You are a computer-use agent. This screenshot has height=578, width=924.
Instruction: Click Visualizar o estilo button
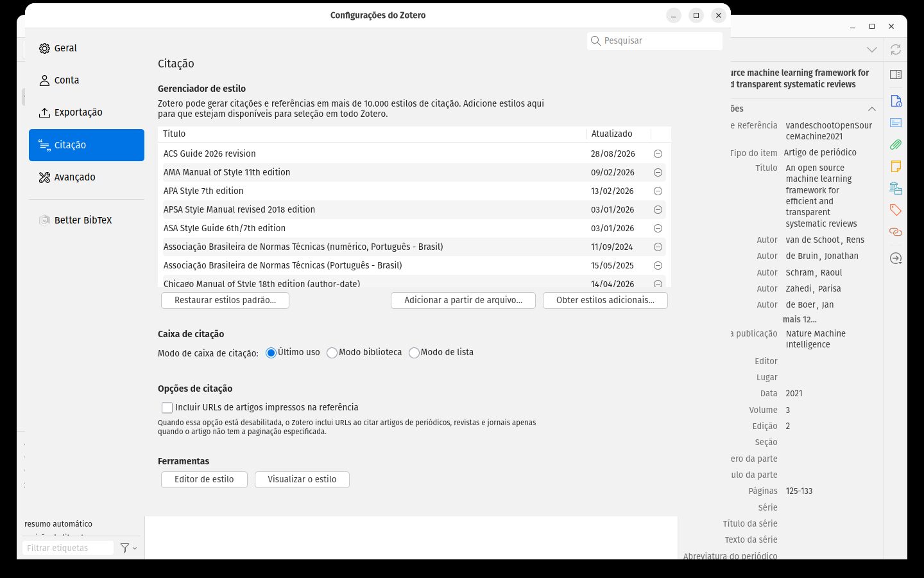click(x=302, y=480)
